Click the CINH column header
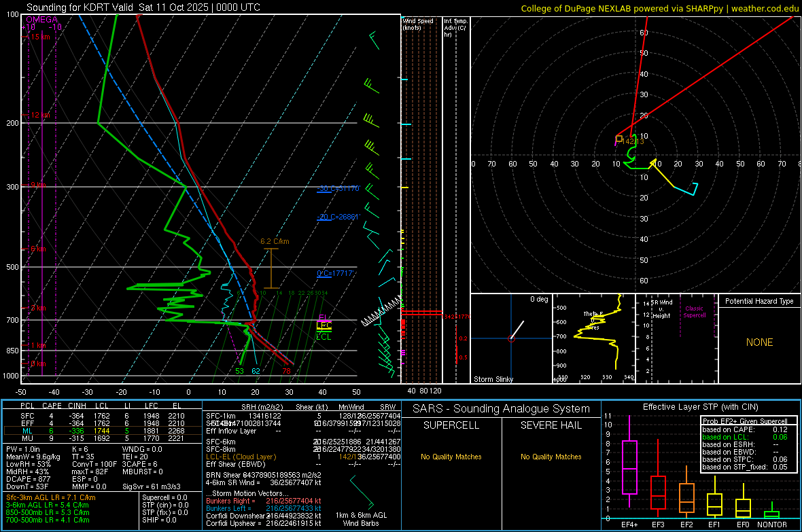 coord(77,406)
